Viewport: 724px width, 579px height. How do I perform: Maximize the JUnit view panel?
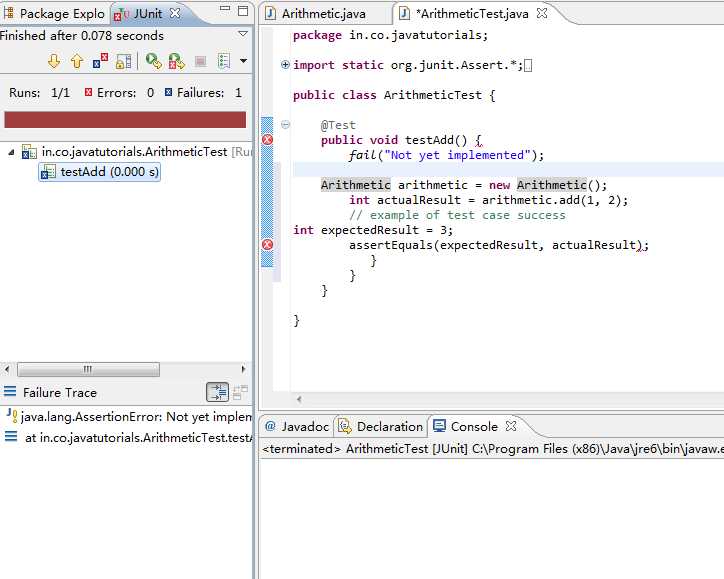pyautogui.click(x=243, y=11)
